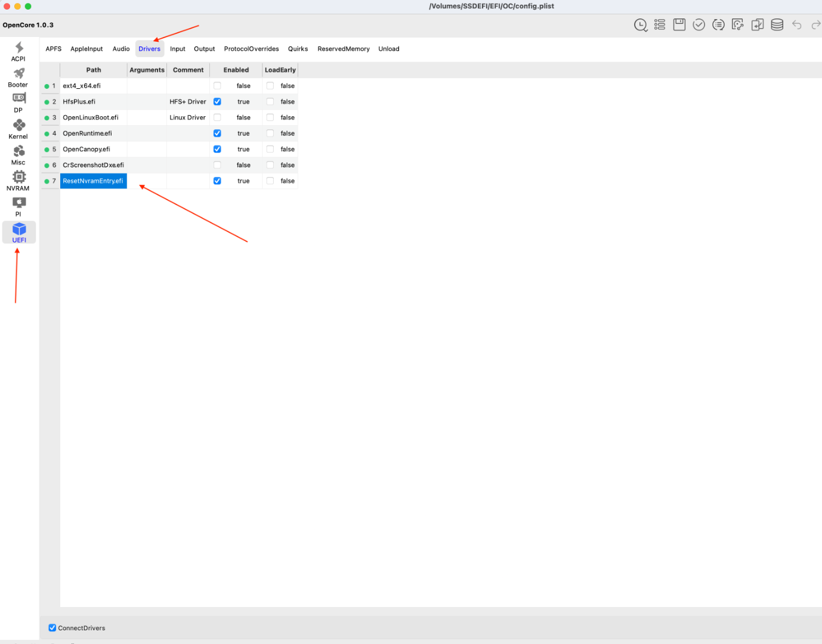Select the OpenLinuxBoot.efi path cell
The height and width of the screenshot is (644, 822).
(94, 117)
